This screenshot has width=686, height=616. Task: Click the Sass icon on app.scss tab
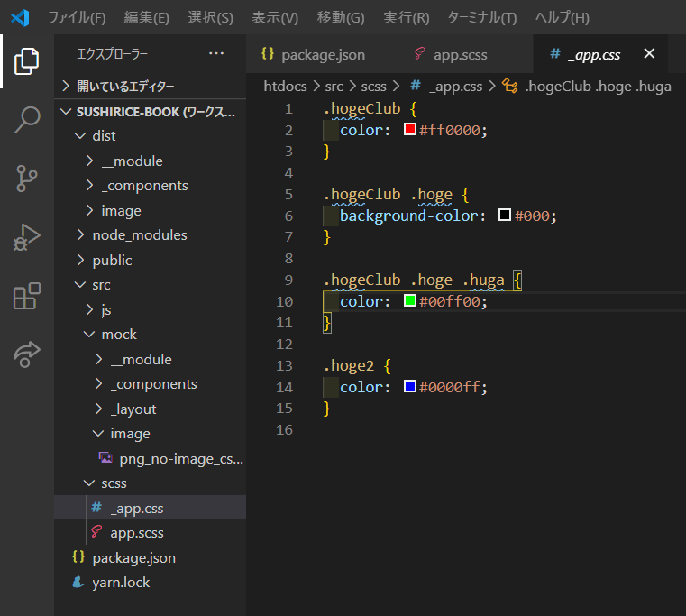[419, 54]
